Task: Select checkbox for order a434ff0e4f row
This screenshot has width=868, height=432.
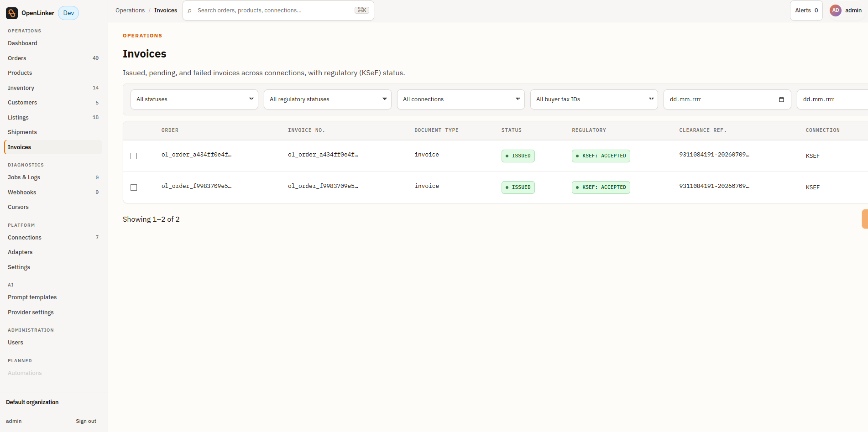Action: click(134, 156)
